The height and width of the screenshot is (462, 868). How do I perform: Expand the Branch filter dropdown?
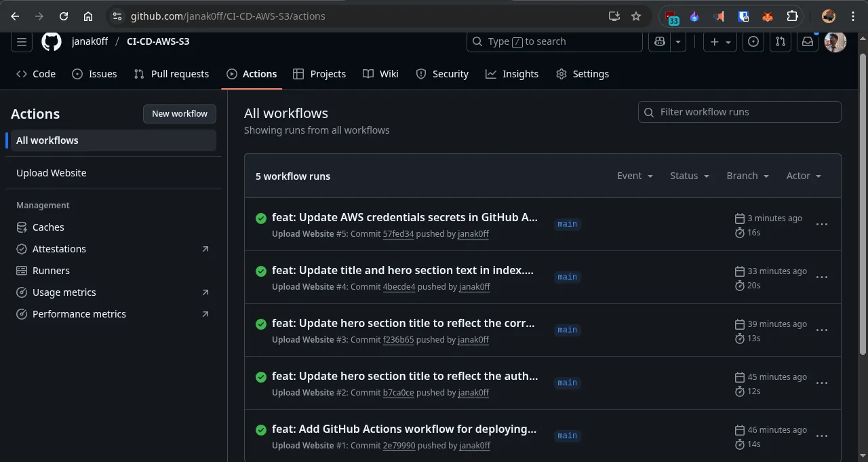pos(747,176)
